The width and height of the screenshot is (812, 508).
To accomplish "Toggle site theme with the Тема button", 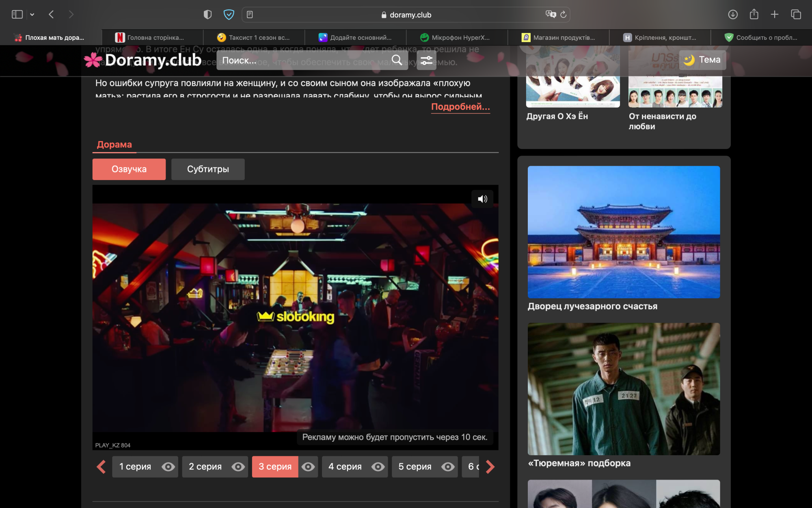I will pyautogui.click(x=702, y=60).
